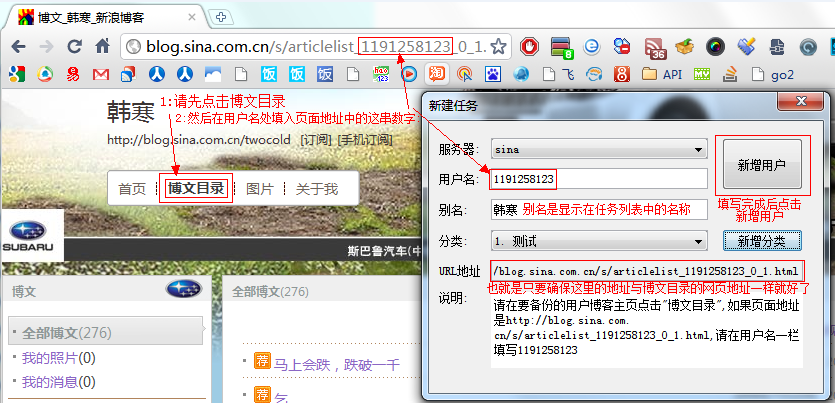Screen dimensions: 835x403
Task: Open the go2 bookmark
Action: click(773, 75)
